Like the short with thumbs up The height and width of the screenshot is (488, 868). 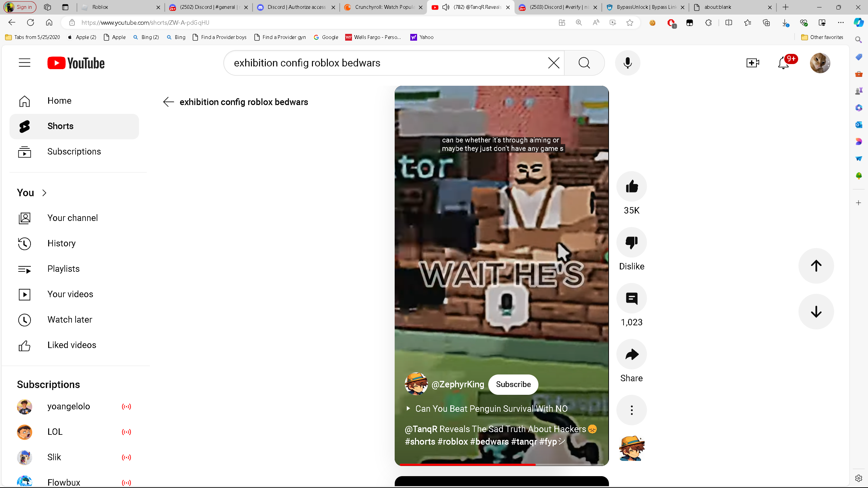(631, 186)
